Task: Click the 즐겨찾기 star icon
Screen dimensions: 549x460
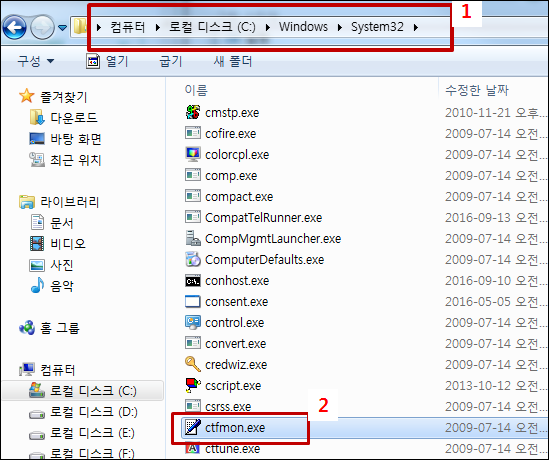Action: [x=27, y=96]
